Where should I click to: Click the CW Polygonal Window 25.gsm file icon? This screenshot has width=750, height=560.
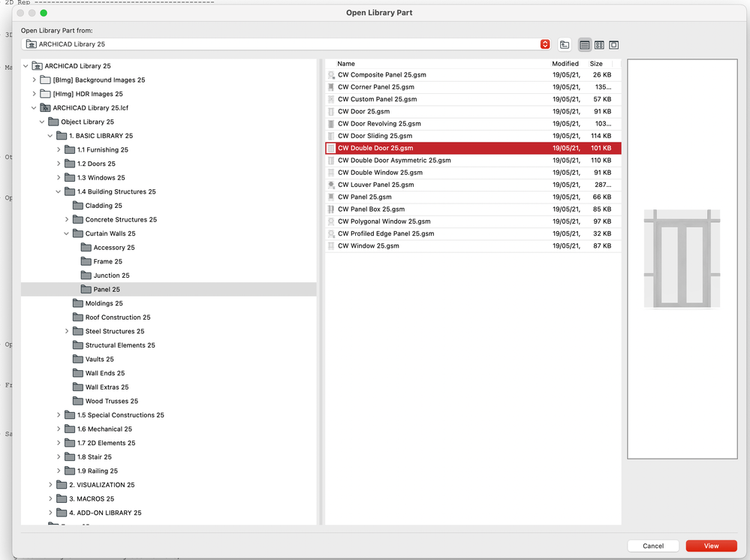point(331,221)
